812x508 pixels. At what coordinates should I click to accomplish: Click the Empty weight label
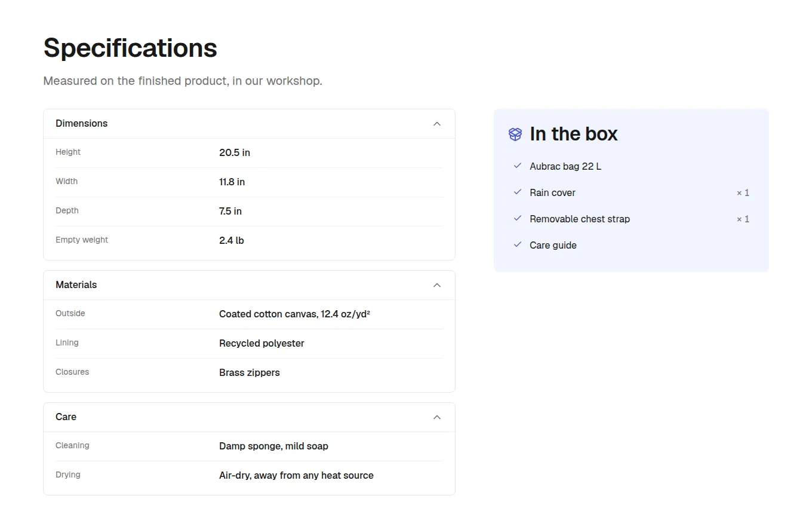[x=82, y=240]
